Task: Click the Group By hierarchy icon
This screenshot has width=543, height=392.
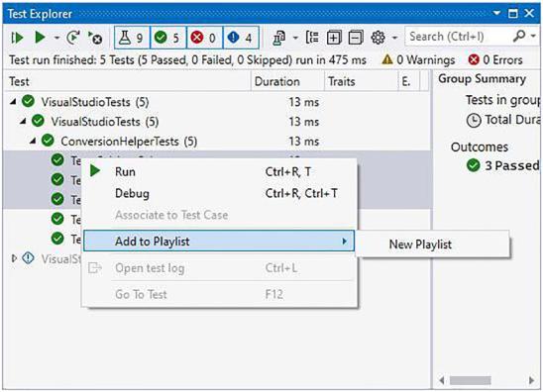Action: coord(312,37)
